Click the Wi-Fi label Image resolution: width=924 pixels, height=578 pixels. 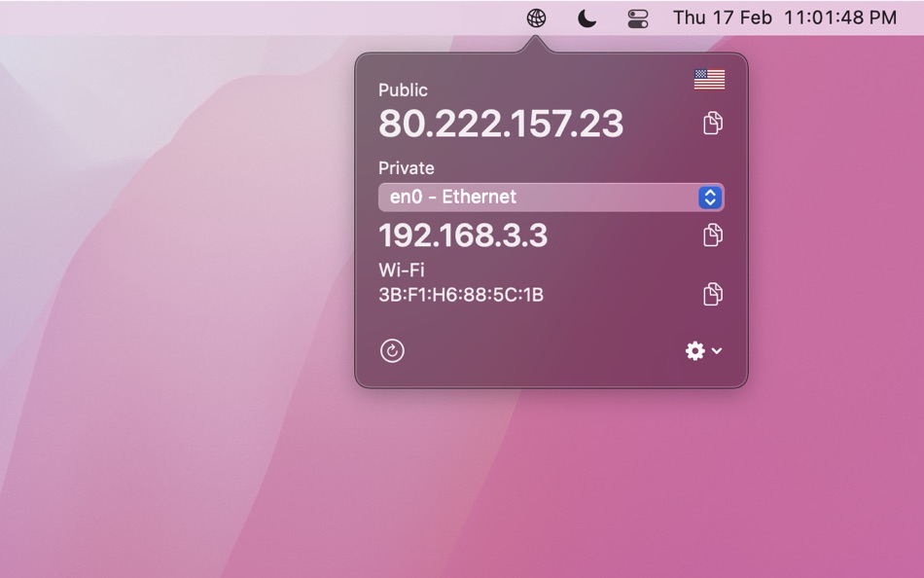coord(402,270)
